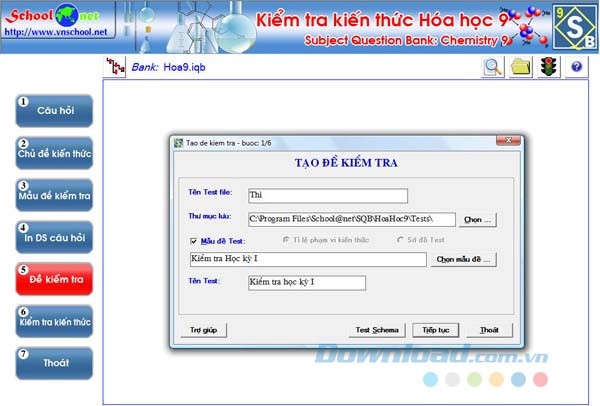Click the Chọn ... folder button

tap(478, 220)
